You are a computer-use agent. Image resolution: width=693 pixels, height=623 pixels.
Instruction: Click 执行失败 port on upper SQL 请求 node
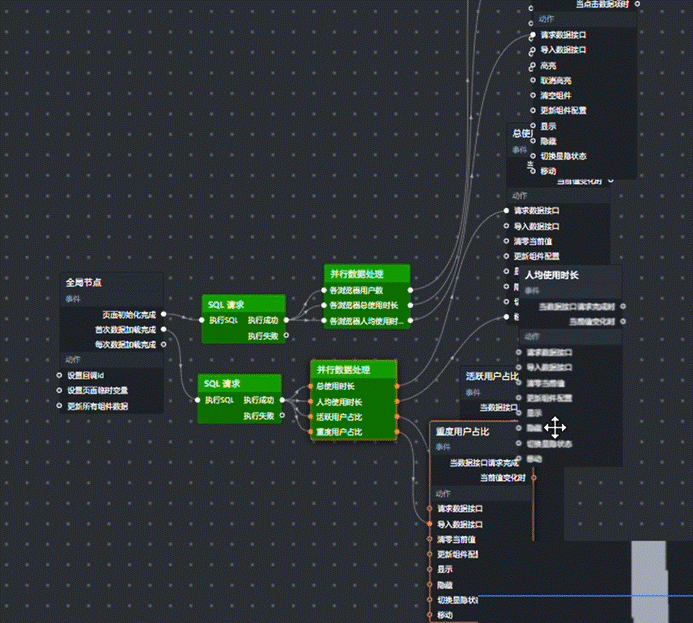(x=286, y=335)
